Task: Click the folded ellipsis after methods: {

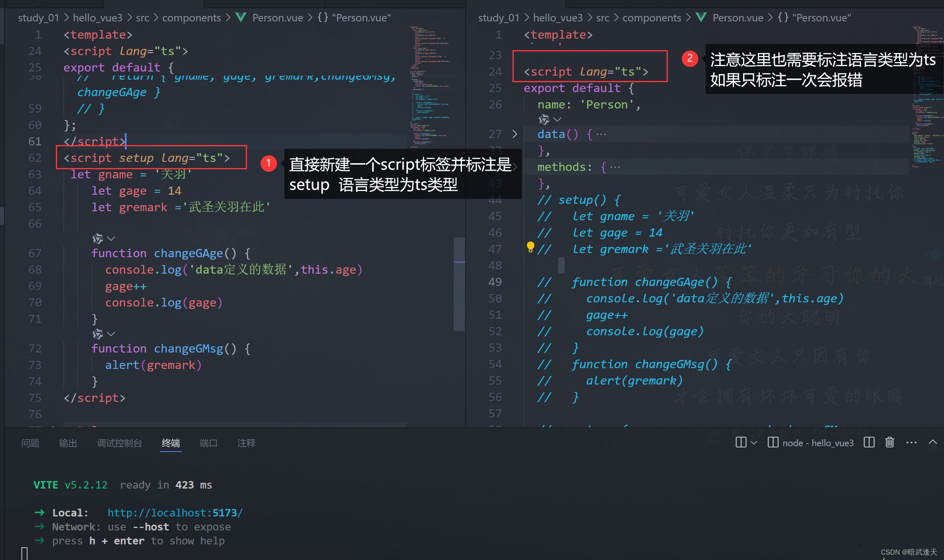Action: 615,167
